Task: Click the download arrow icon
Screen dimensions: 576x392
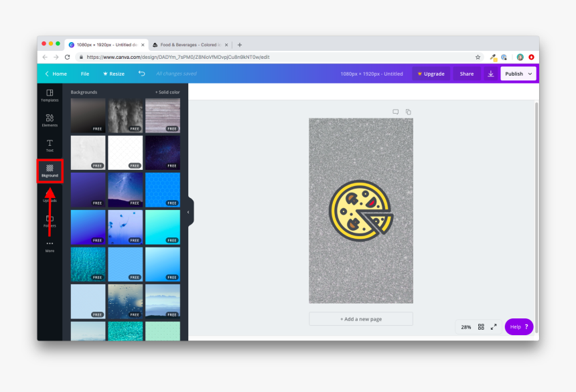Action: point(490,74)
